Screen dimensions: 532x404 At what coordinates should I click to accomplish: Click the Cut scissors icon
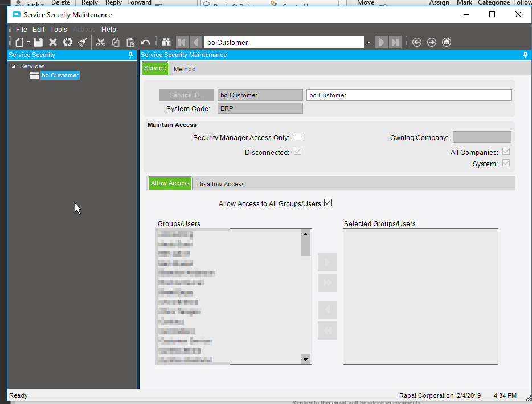(101, 42)
